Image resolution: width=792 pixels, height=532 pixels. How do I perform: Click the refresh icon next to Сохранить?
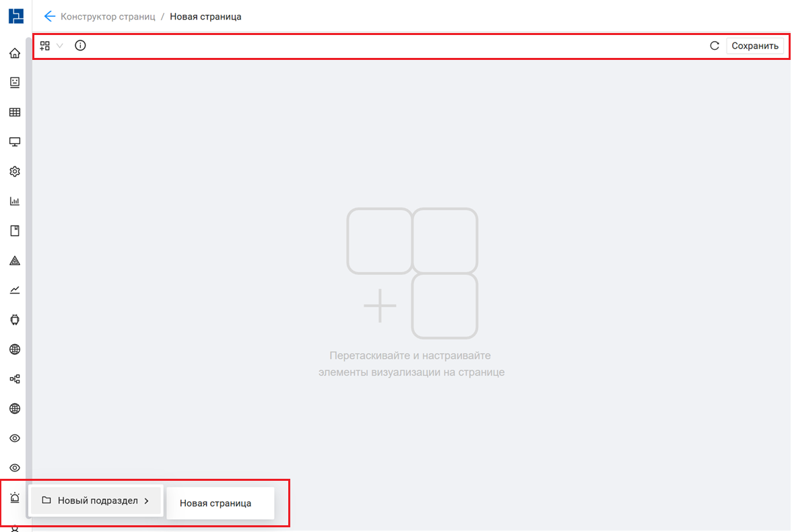(715, 46)
